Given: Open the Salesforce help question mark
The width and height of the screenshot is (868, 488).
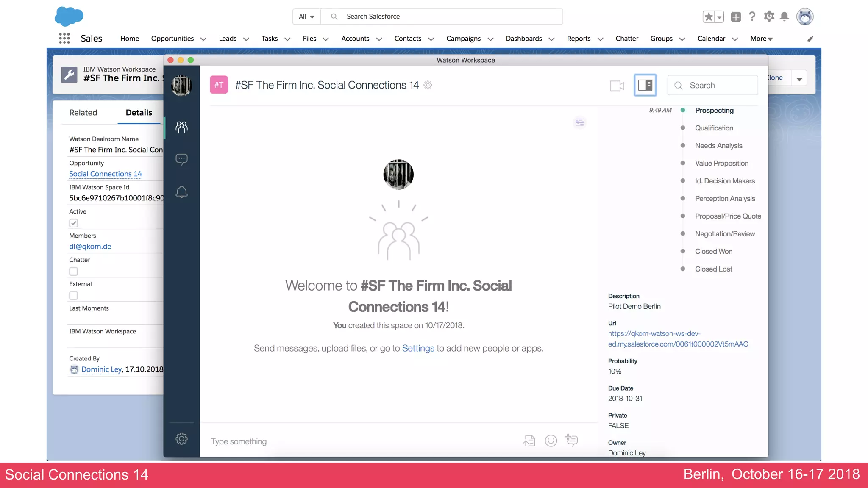Looking at the screenshot, I should click(x=752, y=17).
